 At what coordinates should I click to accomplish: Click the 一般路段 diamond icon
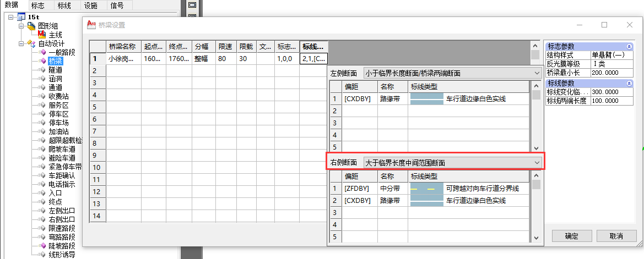[x=42, y=52]
